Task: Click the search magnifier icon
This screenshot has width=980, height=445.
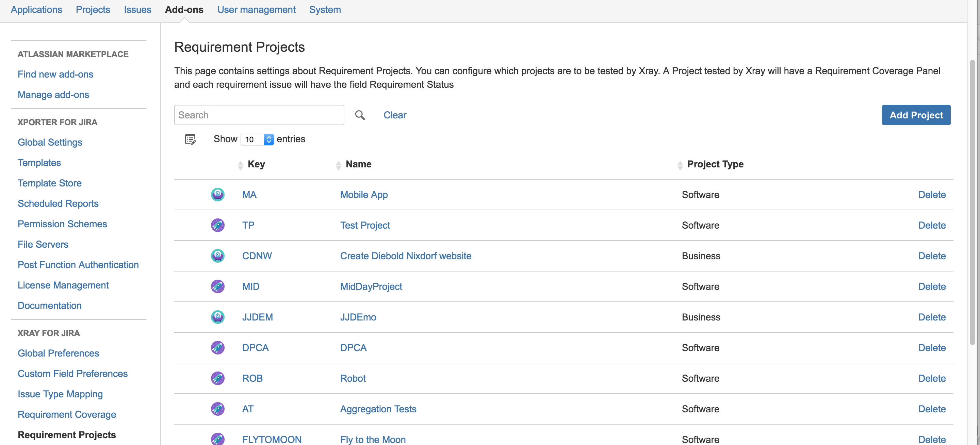Action: pyautogui.click(x=360, y=115)
